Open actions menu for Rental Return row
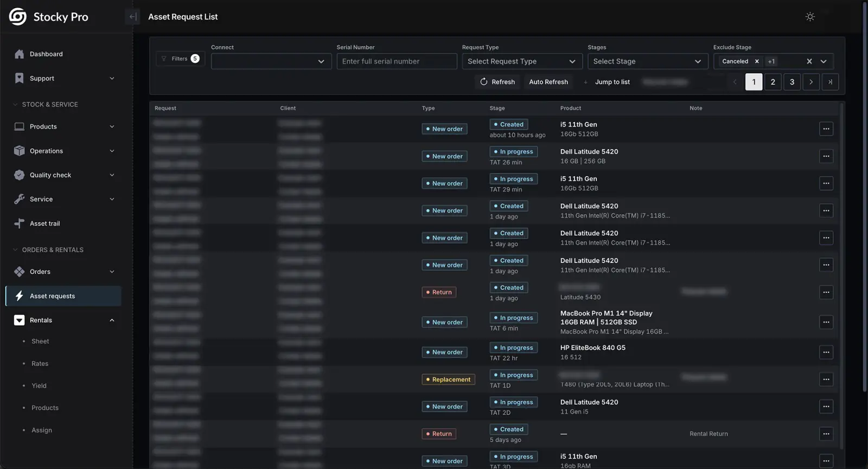This screenshot has width=868, height=469. coord(826,434)
